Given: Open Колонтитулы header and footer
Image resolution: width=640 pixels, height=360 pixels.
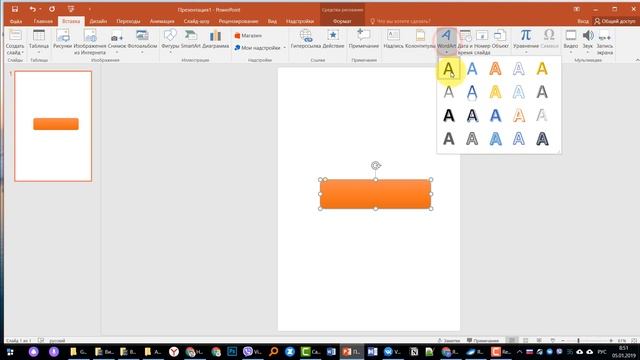Looking at the screenshot, I should (420, 39).
